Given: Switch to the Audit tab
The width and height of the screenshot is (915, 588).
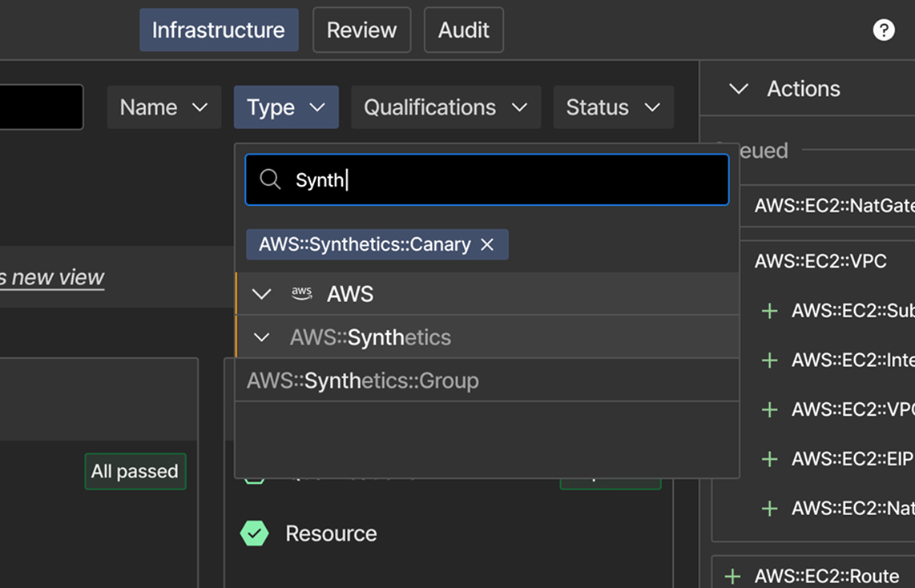Looking at the screenshot, I should (464, 30).
